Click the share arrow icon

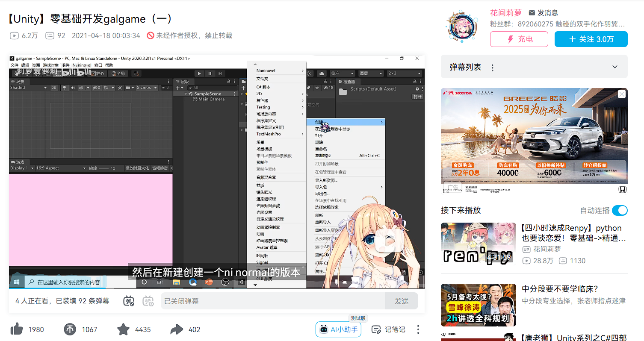pyautogui.click(x=177, y=329)
